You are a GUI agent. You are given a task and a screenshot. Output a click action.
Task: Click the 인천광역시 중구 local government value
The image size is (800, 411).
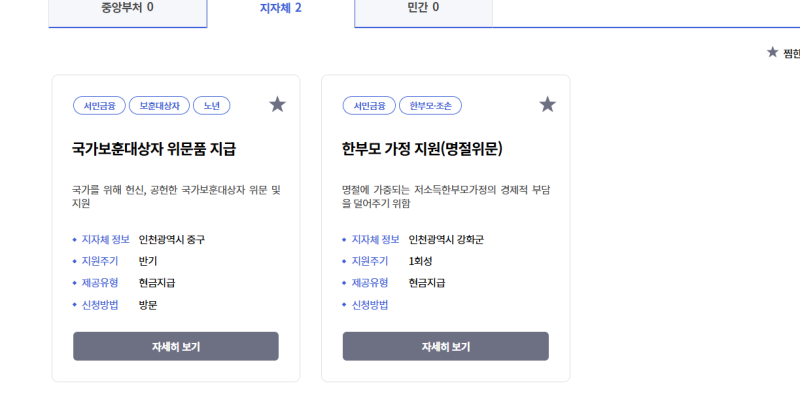[x=172, y=240]
